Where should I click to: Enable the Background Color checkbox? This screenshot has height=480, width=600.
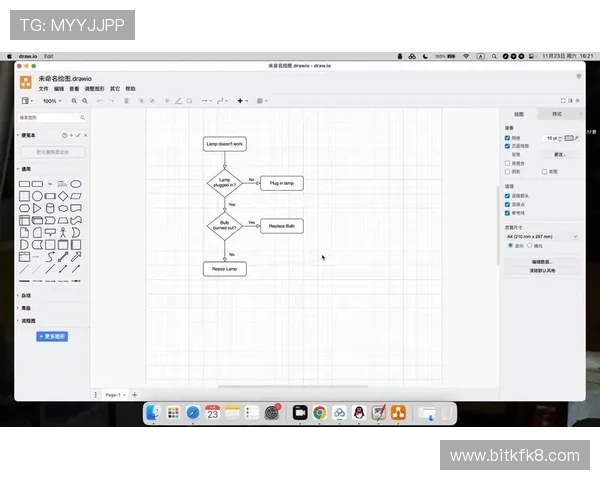tap(507, 163)
